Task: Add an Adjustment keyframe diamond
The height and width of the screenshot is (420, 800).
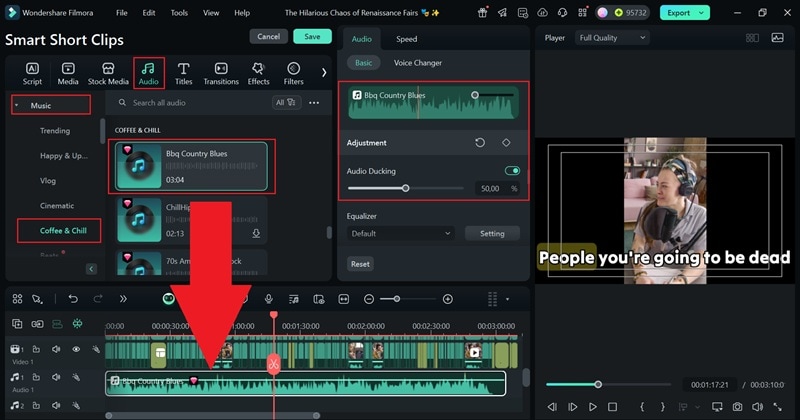Action: [506, 142]
